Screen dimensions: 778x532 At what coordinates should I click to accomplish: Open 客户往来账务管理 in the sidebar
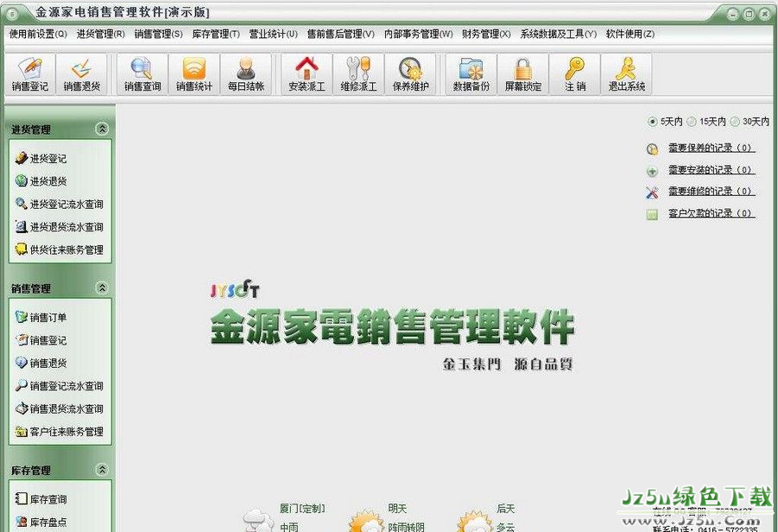(x=59, y=431)
